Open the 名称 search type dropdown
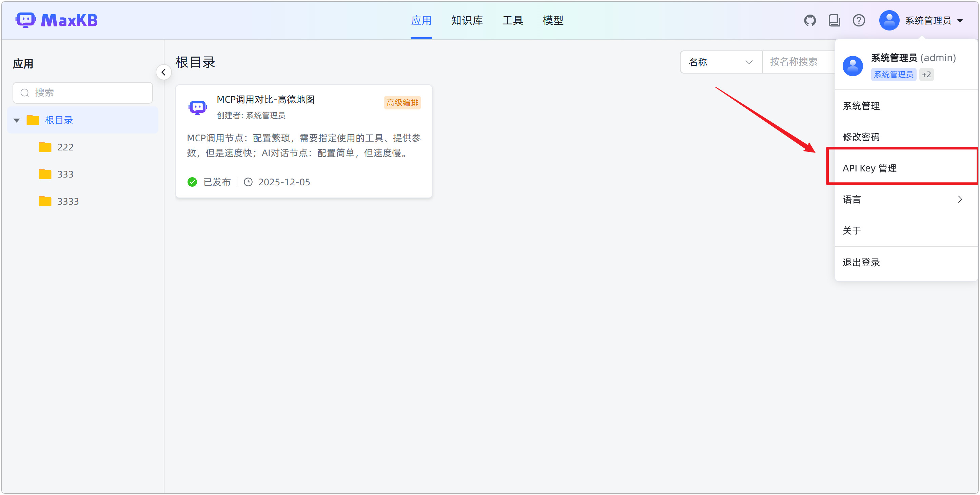Viewport: 980px width, 495px height. tap(721, 62)
